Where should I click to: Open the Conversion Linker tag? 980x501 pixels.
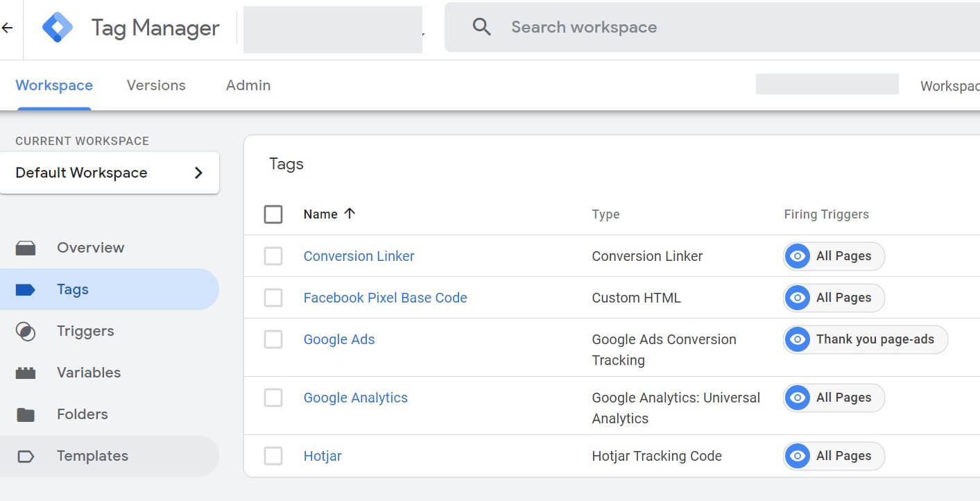[x=359, y=256]
